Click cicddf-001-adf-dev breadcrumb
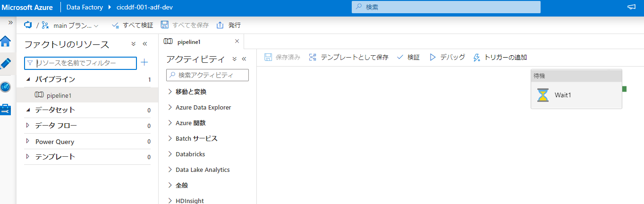Viewport: 644px width, 204px height. click(146, 8)
